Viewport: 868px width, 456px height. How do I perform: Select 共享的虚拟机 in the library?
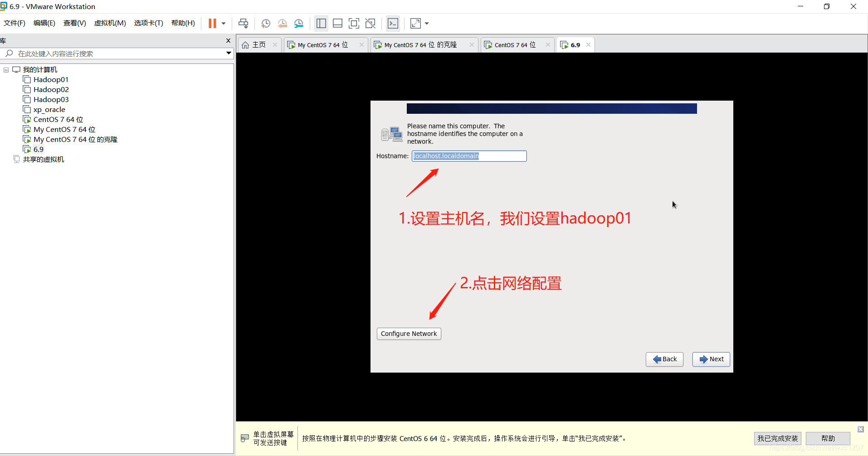point(39,160)
